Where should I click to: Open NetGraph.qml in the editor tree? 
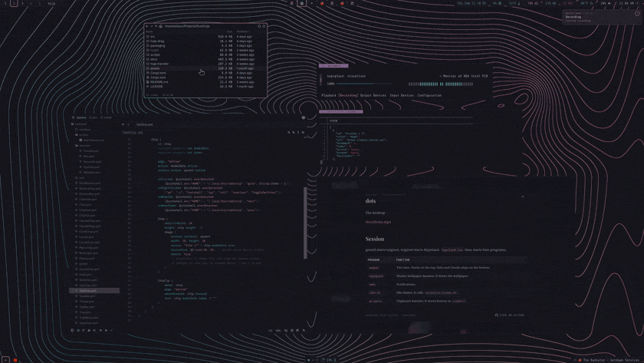coord(88,252)
